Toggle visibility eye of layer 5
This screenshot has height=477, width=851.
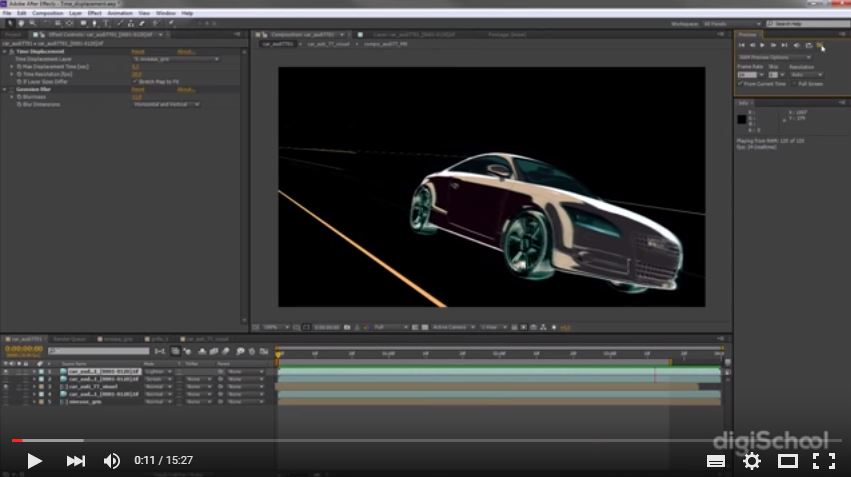coord(5,402)
